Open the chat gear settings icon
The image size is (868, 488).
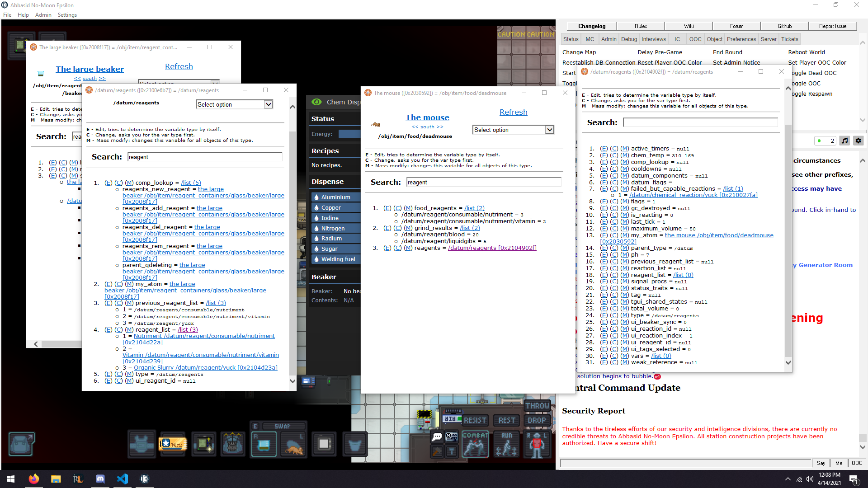tap(859, 141)
